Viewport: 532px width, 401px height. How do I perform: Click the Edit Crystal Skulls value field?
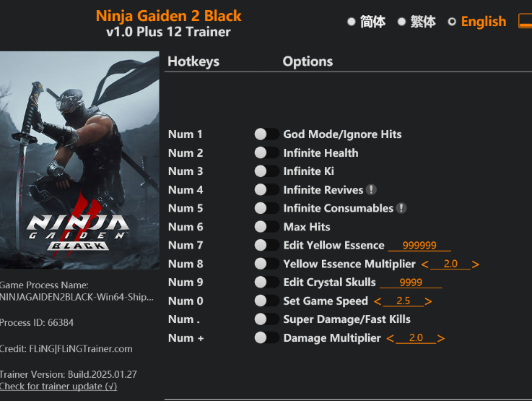pyautogui.click(x=411, y=283)
